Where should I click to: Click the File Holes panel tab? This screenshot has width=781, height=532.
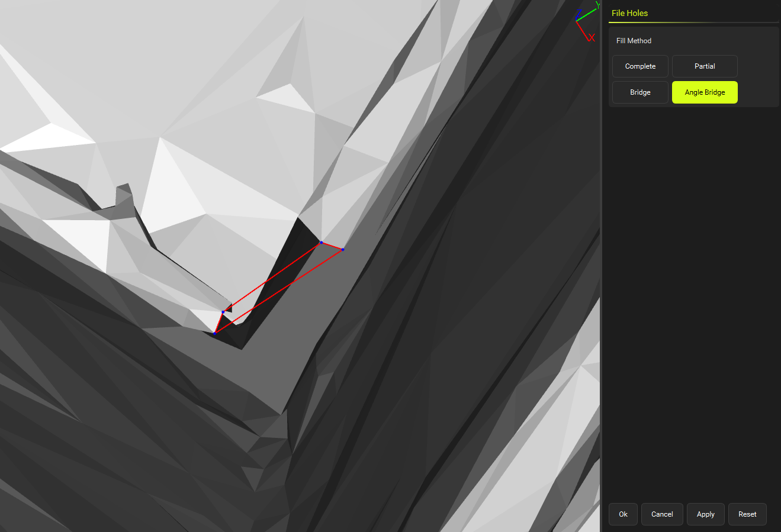[629, 13]
